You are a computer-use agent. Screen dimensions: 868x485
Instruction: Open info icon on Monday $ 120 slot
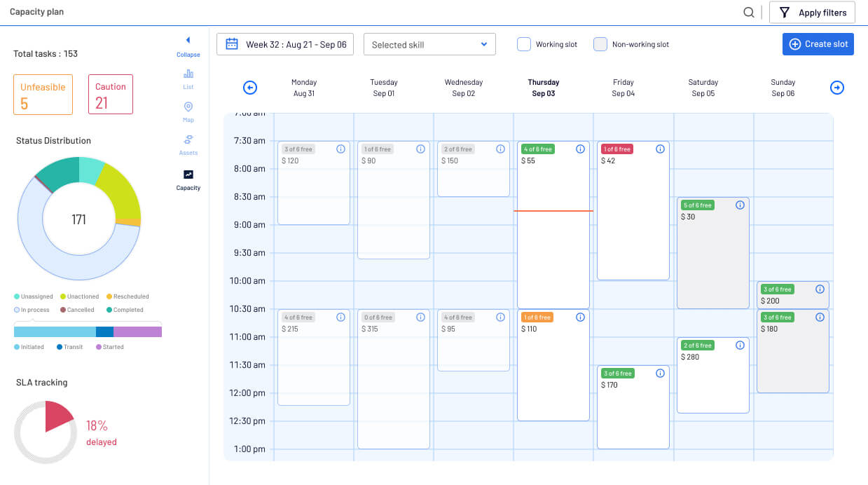click(340, 149)
